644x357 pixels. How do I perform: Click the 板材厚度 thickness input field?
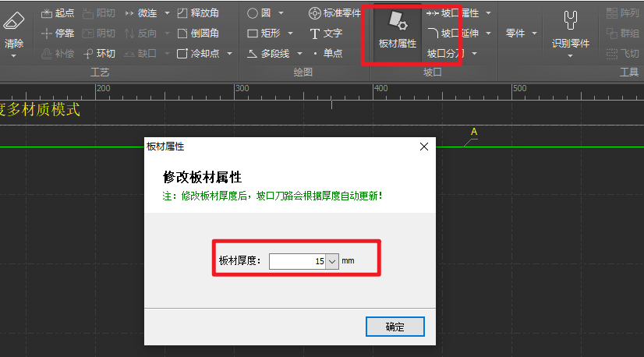click(x=297, y=261)
